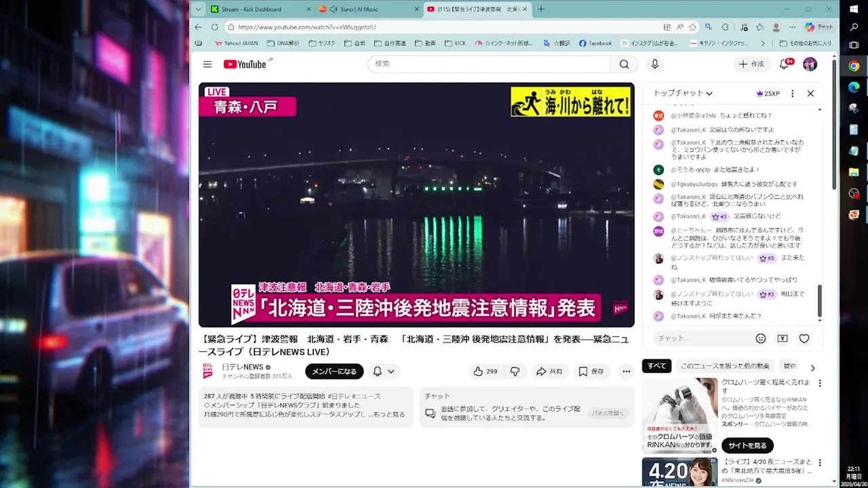Open File Explorer from side taskbar
Image resolution: width=868 pixels, height=488 pixels.
coord(854,172)
